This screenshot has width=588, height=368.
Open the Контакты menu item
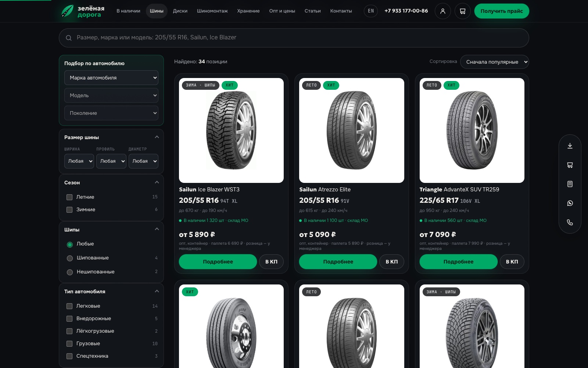[x=341, y=11]
